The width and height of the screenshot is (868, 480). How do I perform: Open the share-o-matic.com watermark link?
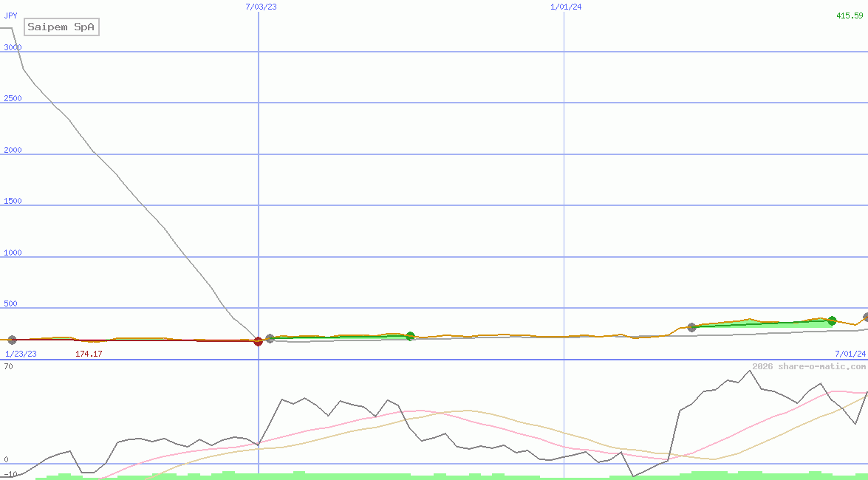tap(809, 366)
